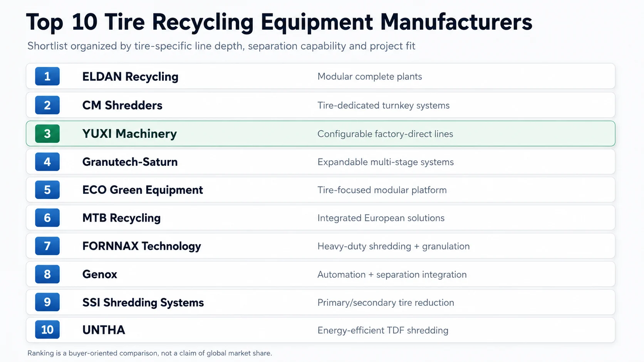Click the 'Ranking is a buyer-oriented comparison' footnote
The height and width of the screenshot is (362, 644).
pyautogui.click(x=150, y=353)
